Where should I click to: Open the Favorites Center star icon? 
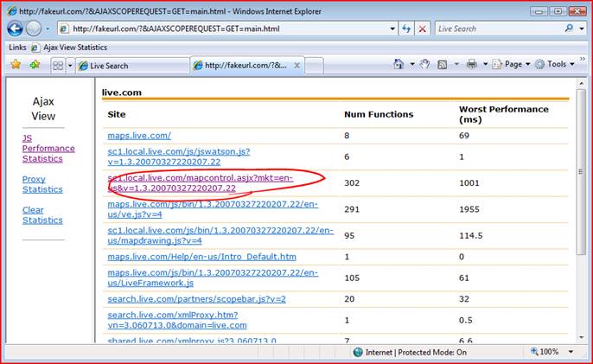click(15, 64)
